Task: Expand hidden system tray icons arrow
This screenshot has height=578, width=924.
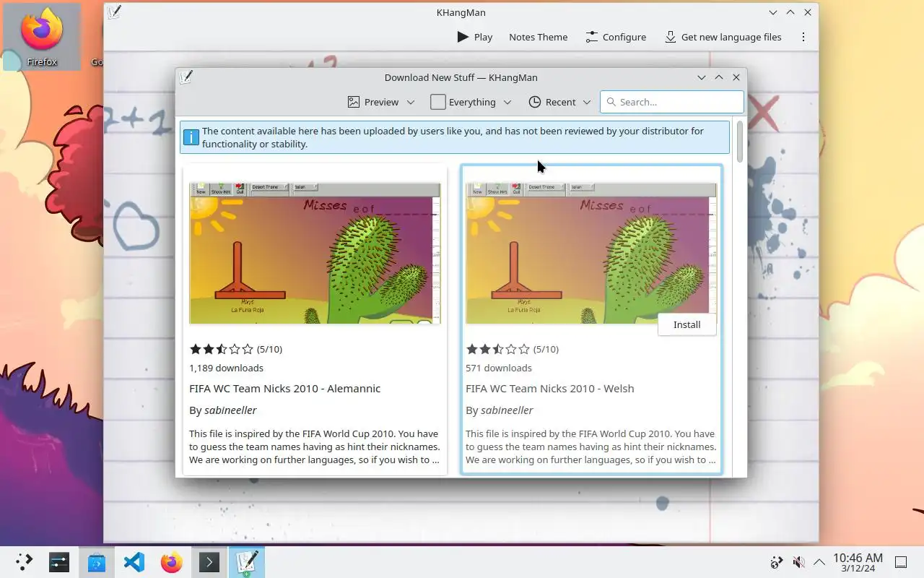Action: pos(819,562)
